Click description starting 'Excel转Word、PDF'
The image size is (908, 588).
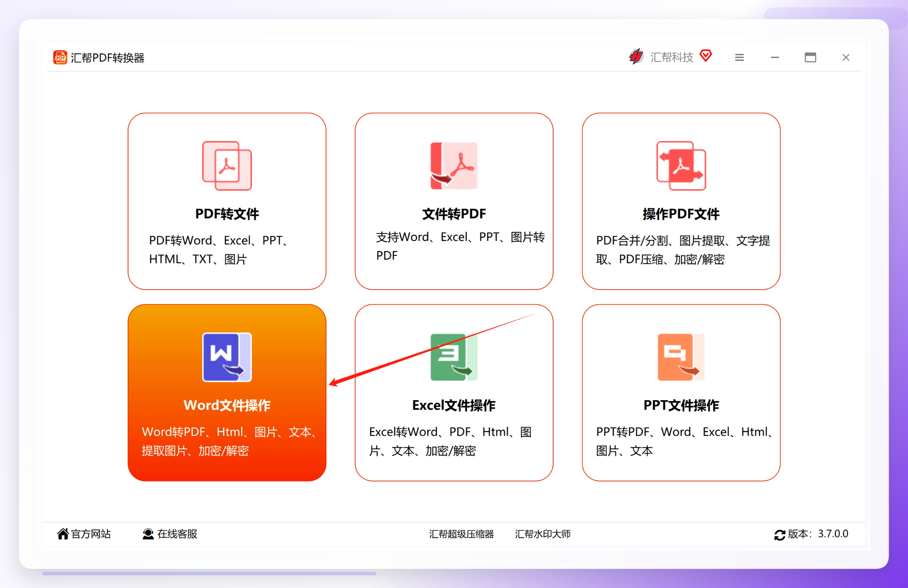(x=450, y=441)
